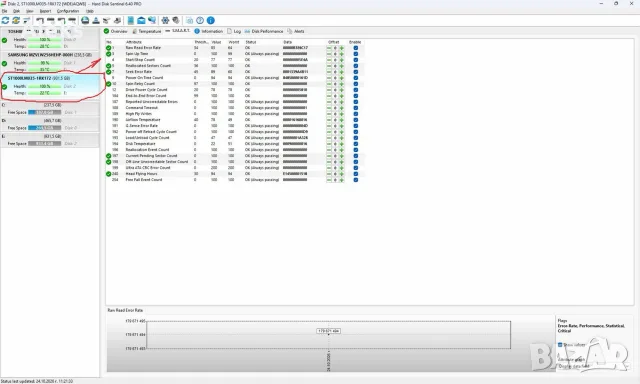Screen dimensions: 640x384
Task: Click the question mark Help toolbar icon
Action: [200, 20]
